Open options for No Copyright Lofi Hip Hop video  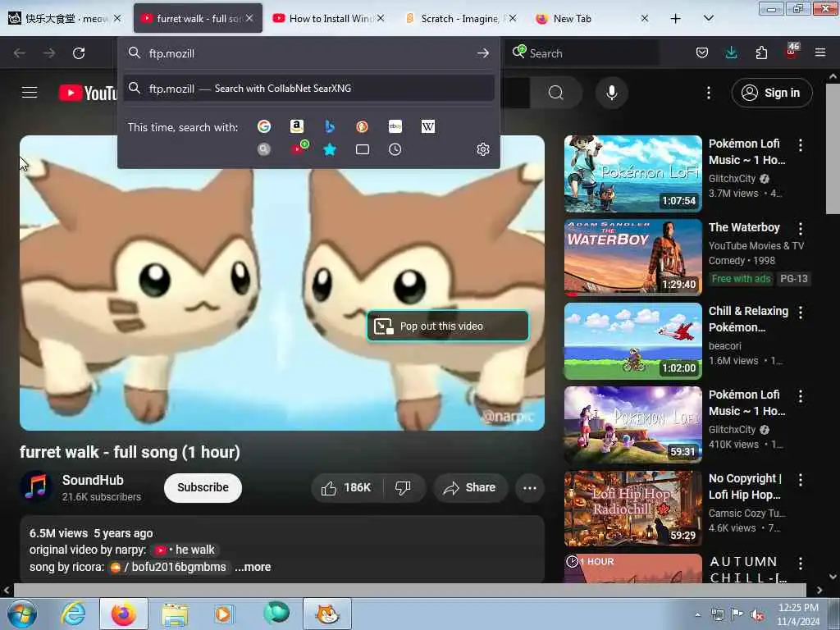click(801, 480)
